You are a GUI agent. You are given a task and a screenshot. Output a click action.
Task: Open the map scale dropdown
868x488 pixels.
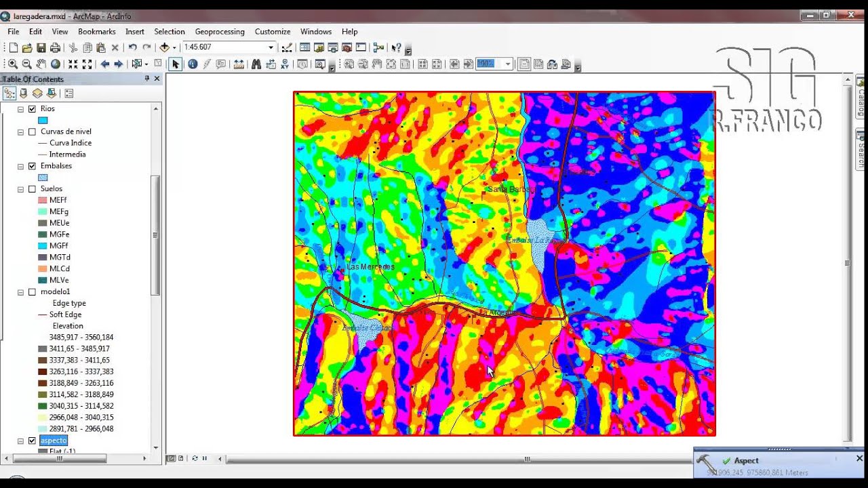pos(271,47)
